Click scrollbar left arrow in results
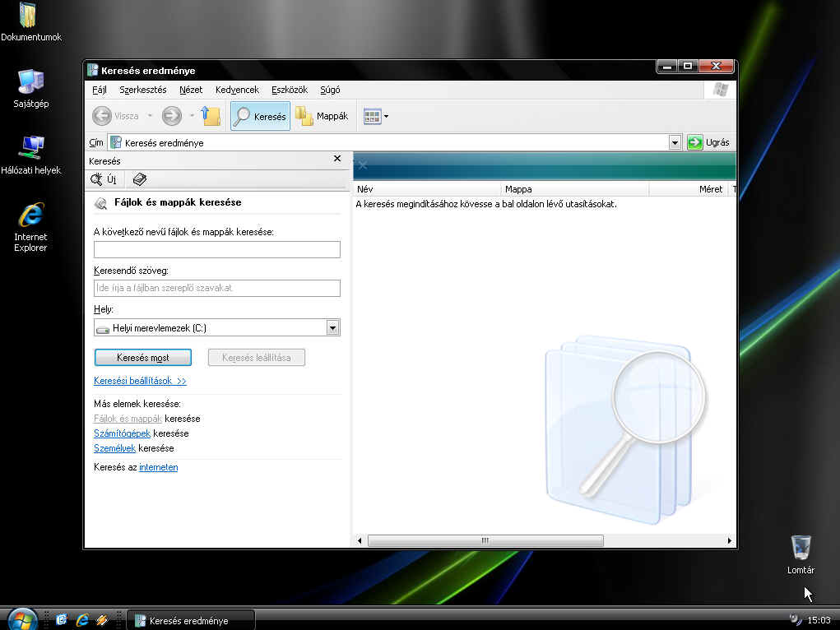 360,540
